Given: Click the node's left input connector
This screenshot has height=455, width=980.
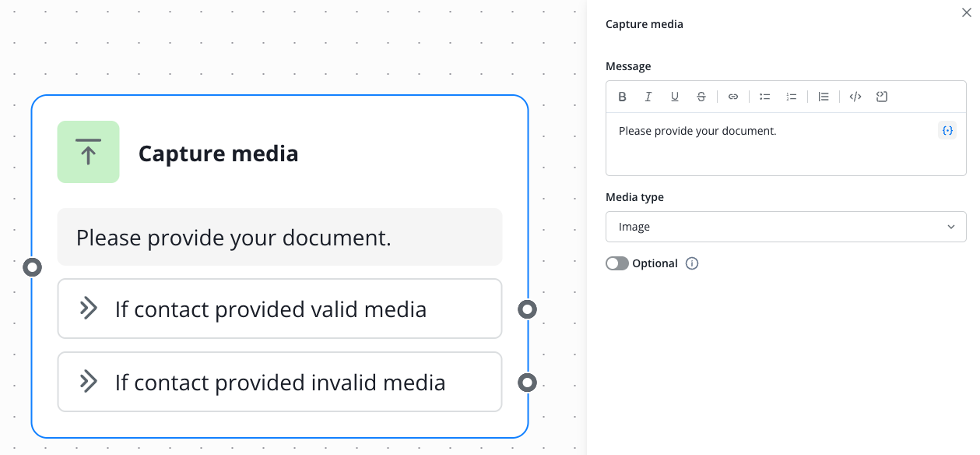Looking at the screenshot, I should [32, 267].
